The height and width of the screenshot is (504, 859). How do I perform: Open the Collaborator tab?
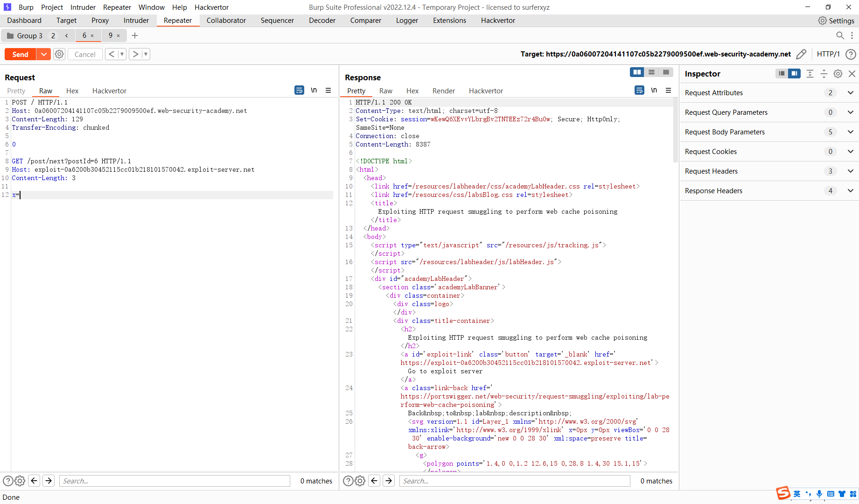[x=226, y=21]
